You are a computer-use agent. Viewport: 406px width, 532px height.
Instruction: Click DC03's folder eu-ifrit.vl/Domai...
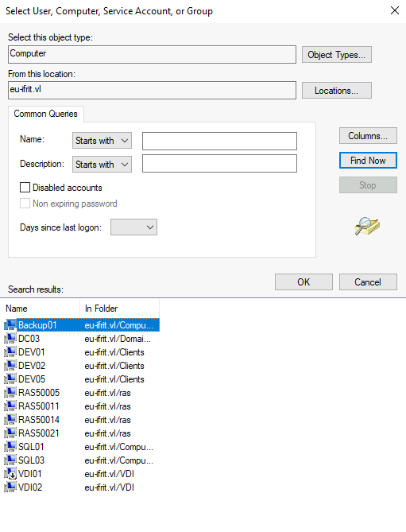coord(118,339)
